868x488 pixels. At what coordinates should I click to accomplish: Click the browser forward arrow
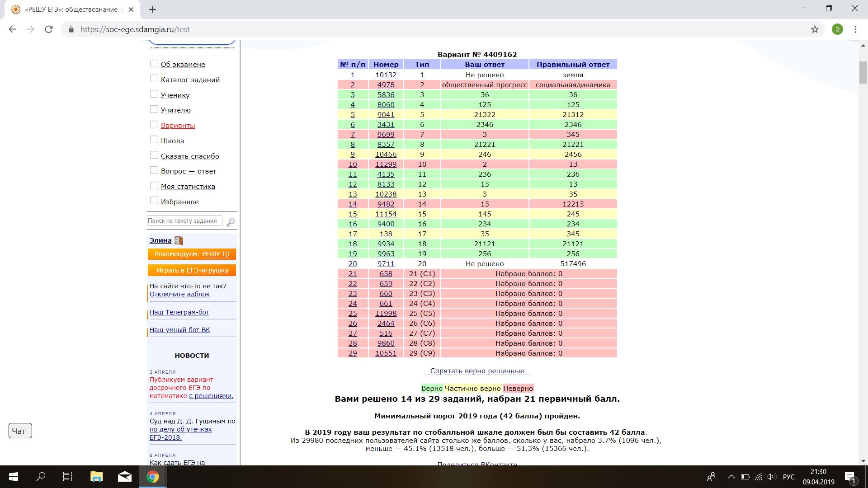[x=30, y=29]
